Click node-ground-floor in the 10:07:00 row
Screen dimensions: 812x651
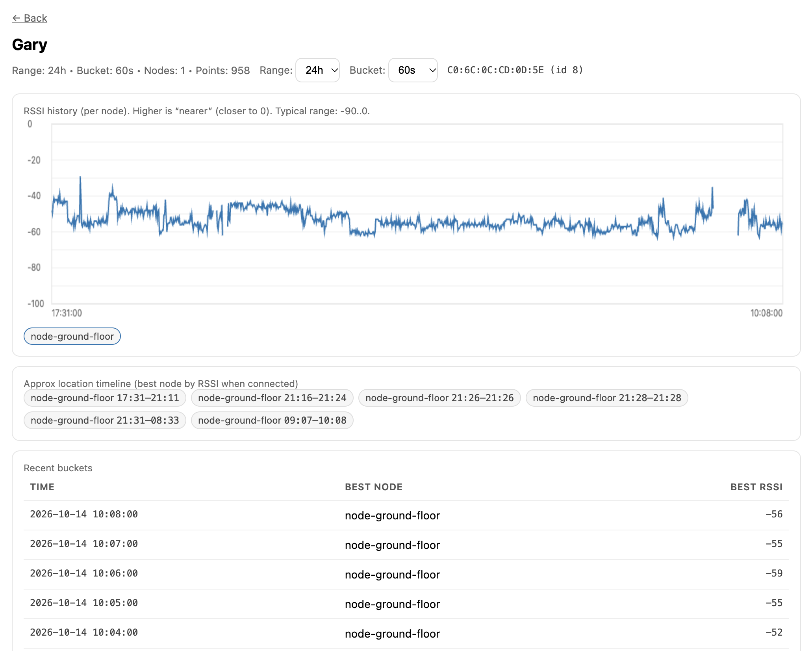pos(392,545)
